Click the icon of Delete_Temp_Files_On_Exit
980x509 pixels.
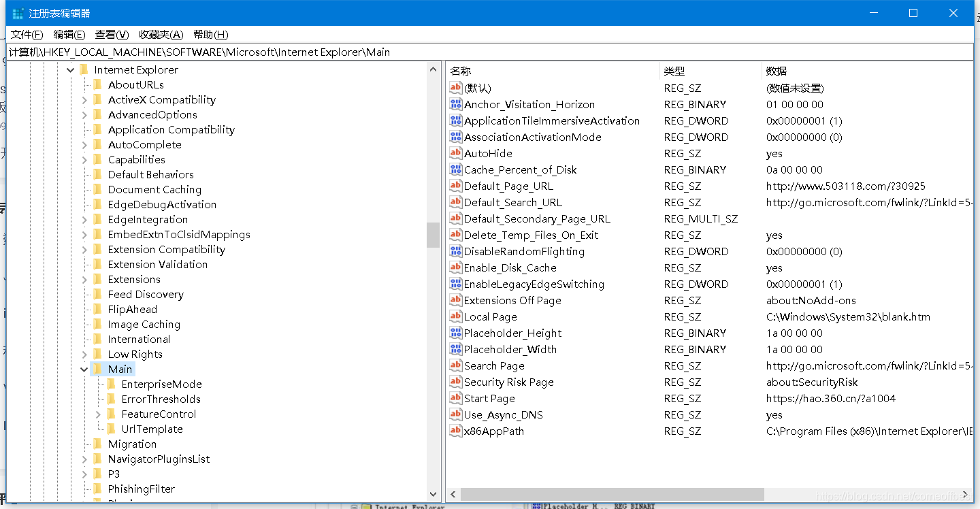pyautogui.click(x=456, y=235)
